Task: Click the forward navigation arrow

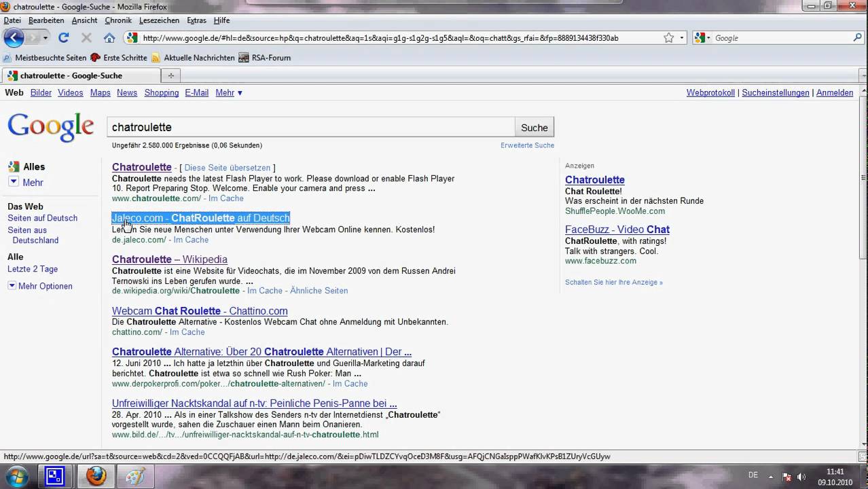Action: coord(33,38)
